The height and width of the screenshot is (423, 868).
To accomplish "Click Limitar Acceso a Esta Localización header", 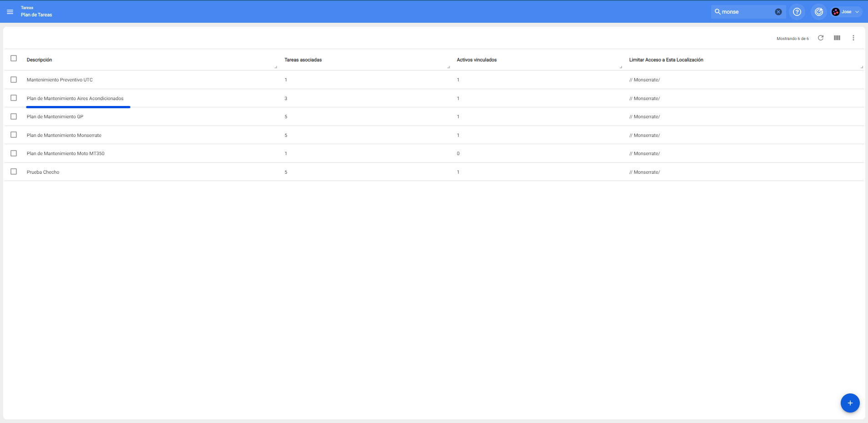I will tap(666, 60).
